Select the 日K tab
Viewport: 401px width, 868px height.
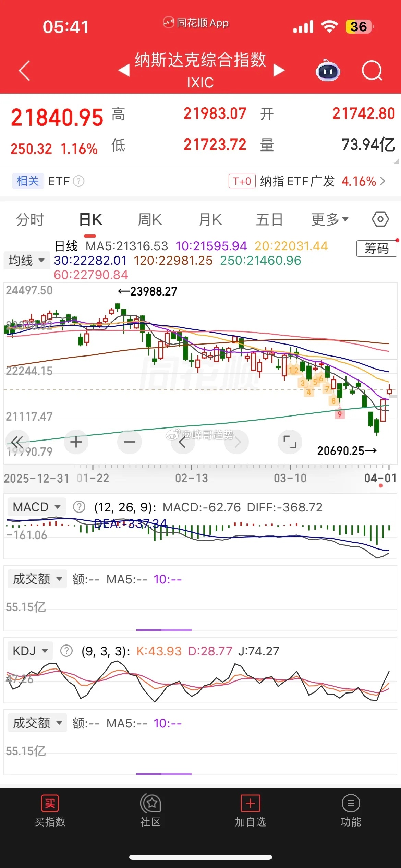coord(90,219)
